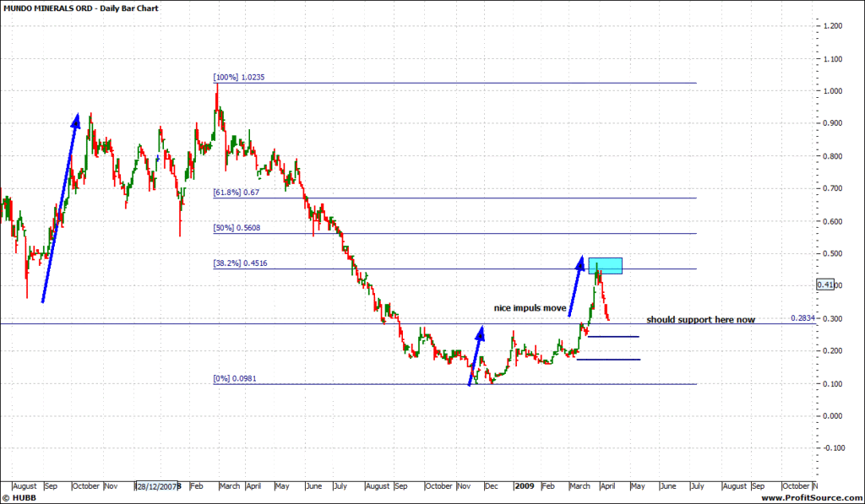Click the 0.700 price axis value
Screen dimensions: 865x504
(x=832, y=188)
